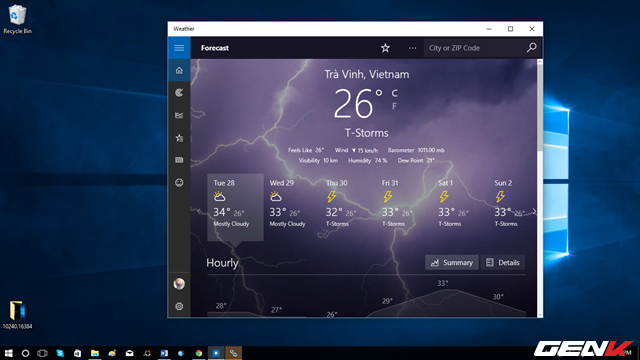640x360 pixels.
Task: Click the scrollbar down arrow
Action: (540, 314)
